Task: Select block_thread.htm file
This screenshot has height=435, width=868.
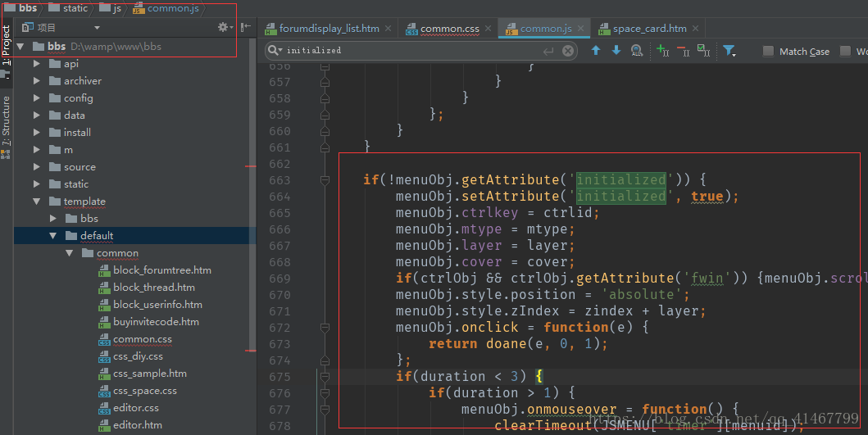Action: click(x=147, y=288)
